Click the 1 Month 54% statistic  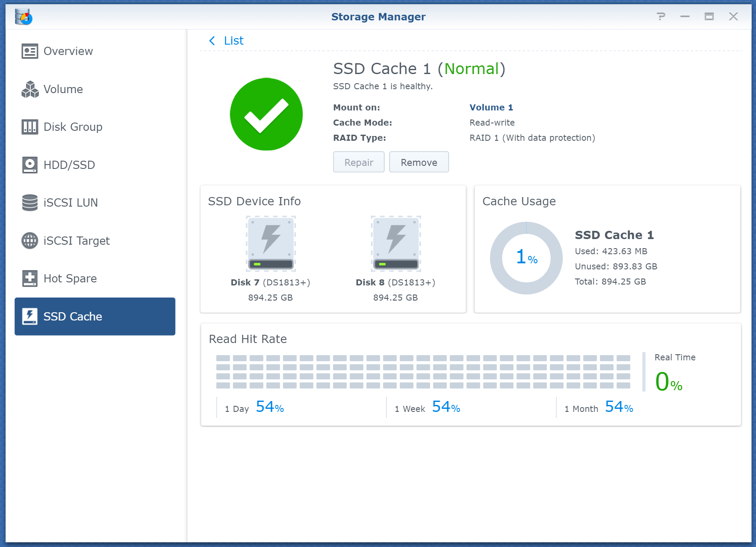[x=598, y=407]
